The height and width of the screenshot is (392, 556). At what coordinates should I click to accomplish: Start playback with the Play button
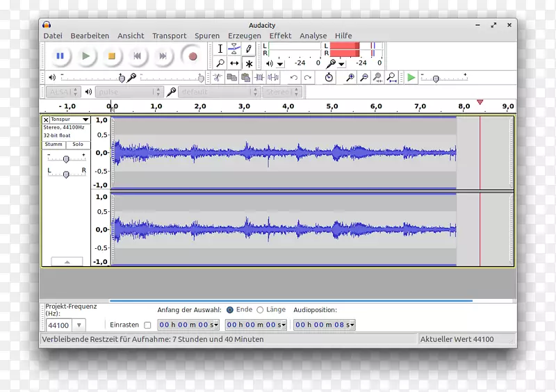pos(85,56)
